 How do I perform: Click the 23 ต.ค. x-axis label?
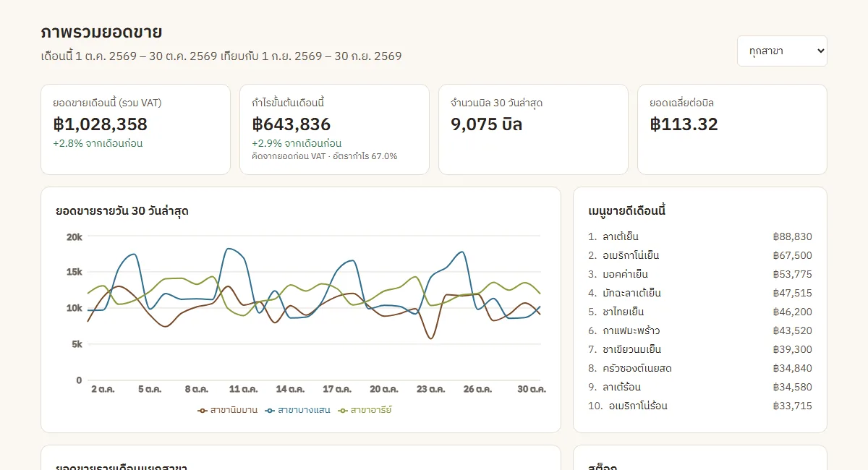coord(431,389)
